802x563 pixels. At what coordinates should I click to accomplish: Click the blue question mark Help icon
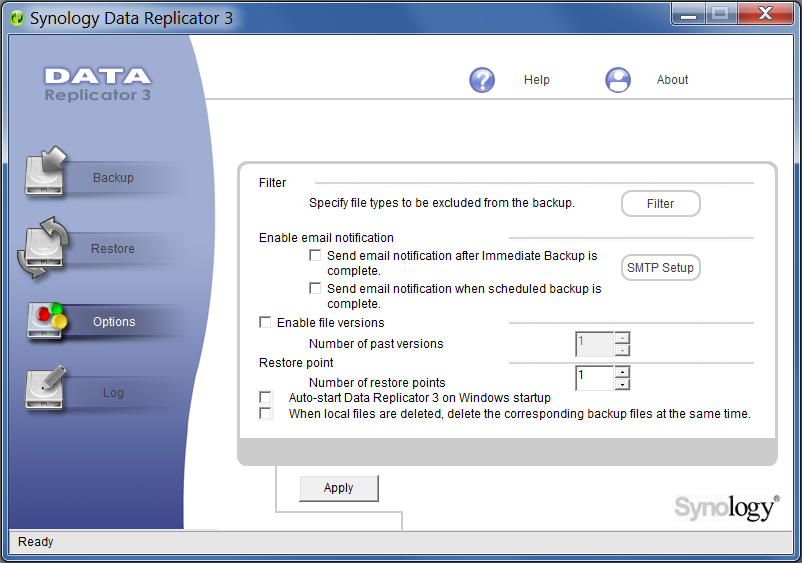pos(482,80)
